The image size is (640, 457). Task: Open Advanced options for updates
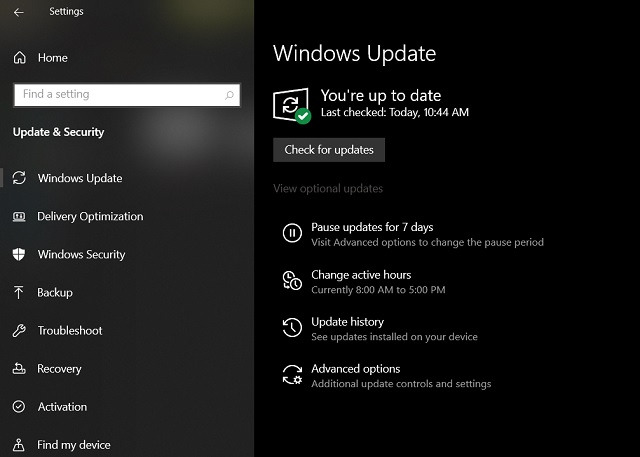[356, 369]
